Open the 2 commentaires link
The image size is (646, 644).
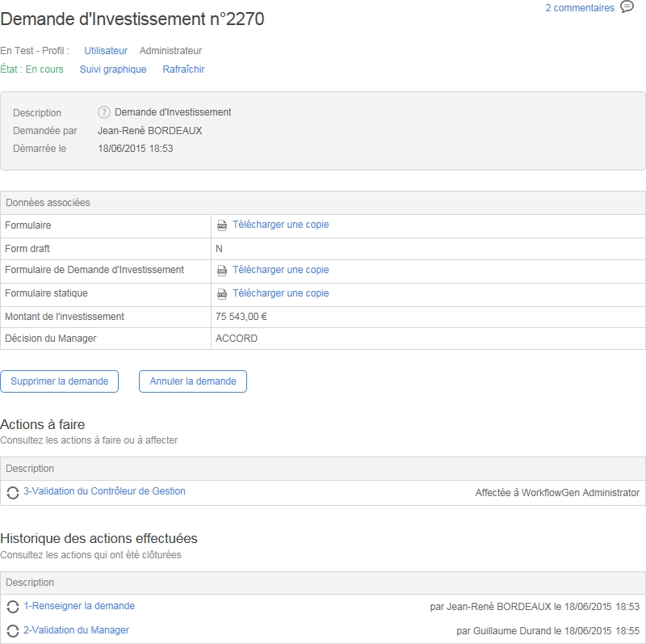(579, 8)
